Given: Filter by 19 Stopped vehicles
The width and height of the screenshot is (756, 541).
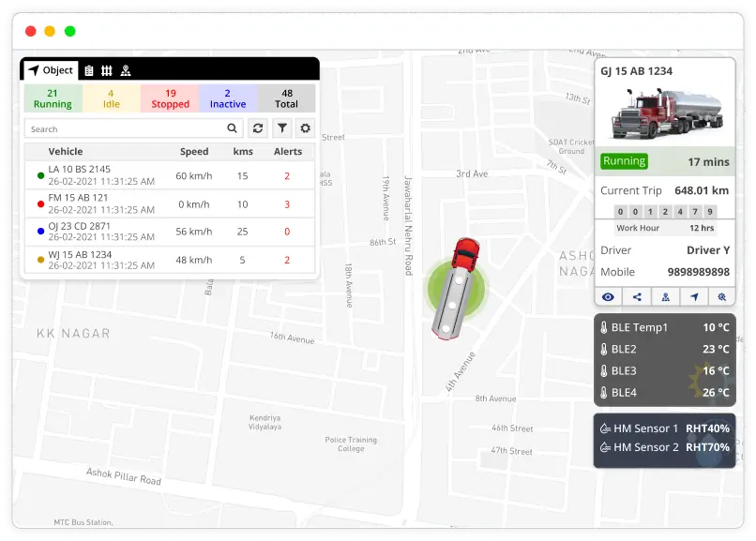Looking at the screenshot, I should 170,98.
